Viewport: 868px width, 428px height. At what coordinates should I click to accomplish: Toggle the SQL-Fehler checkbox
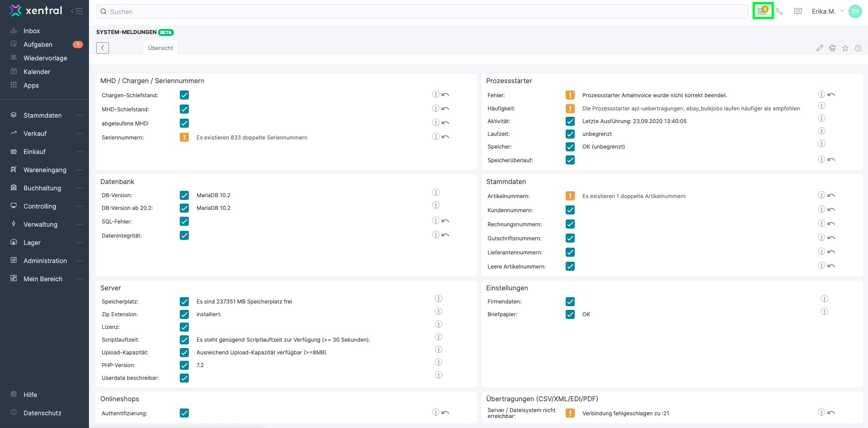click(184, 221)
